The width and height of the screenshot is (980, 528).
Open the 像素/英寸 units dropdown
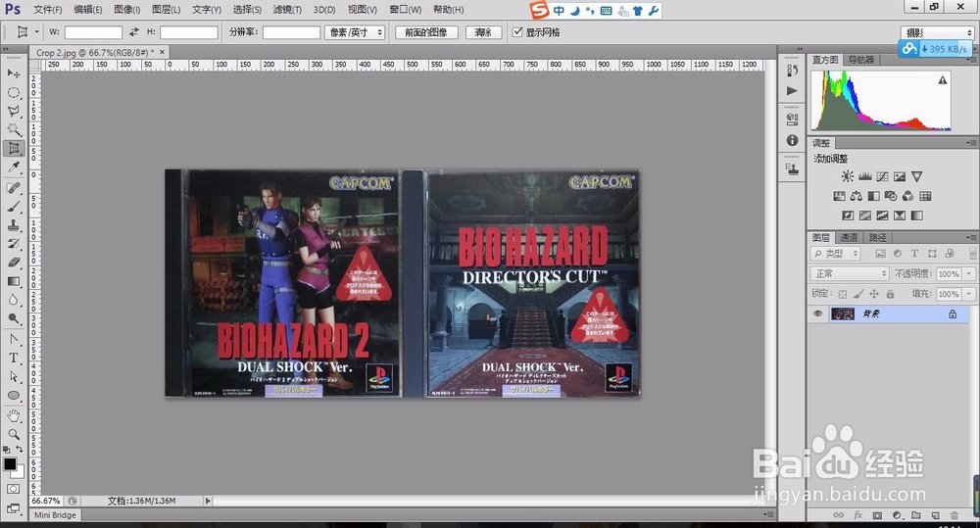tap(355, 32)
